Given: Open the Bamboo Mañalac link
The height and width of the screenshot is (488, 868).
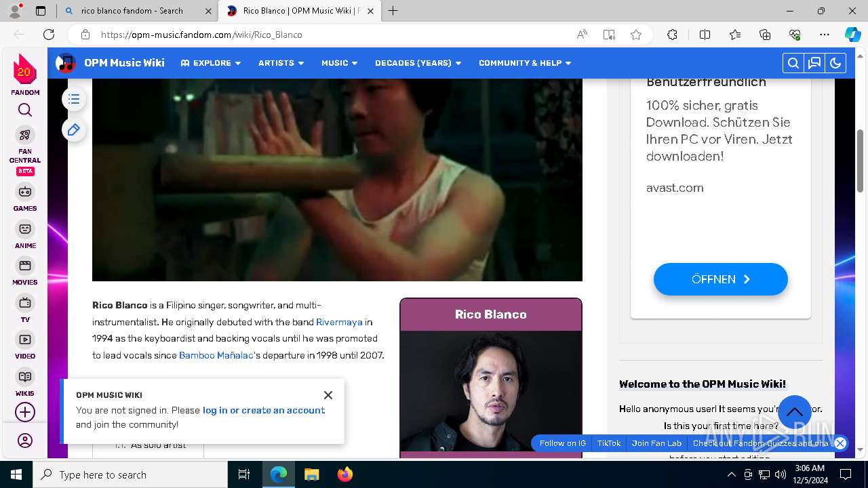Looking at the screenshot, I should pyautogui.click(x=216, y=355).
